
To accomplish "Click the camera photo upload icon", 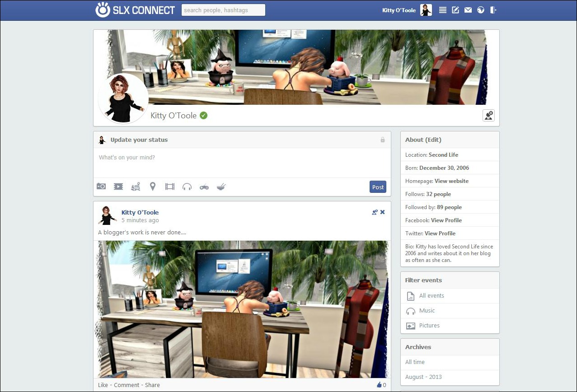I will (x=101, y=187).
